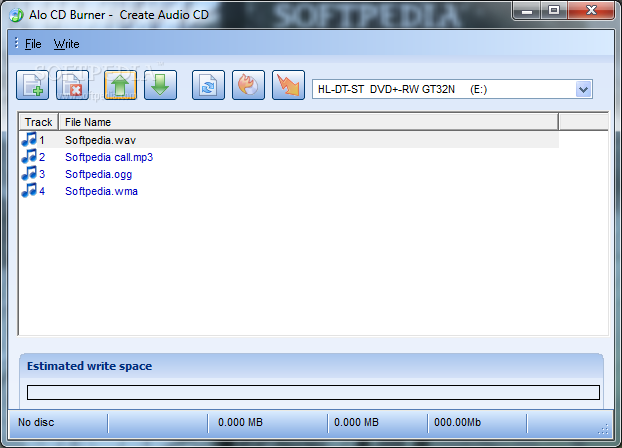The width and height of the screenshot is (622, 448).
Task: Select the Softpedia.ogg track
Action: [x=98, y=174]
